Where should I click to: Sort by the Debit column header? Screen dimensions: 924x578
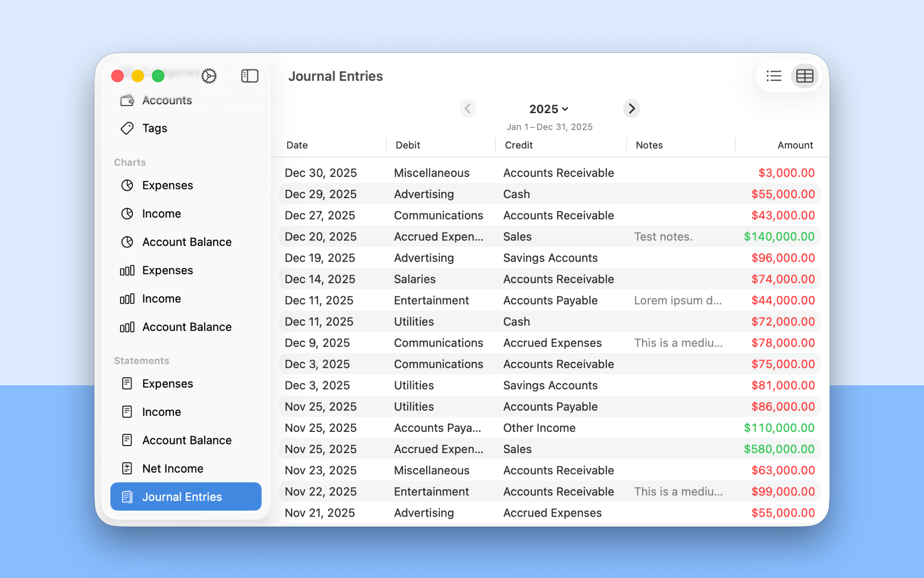pos(408,145)
